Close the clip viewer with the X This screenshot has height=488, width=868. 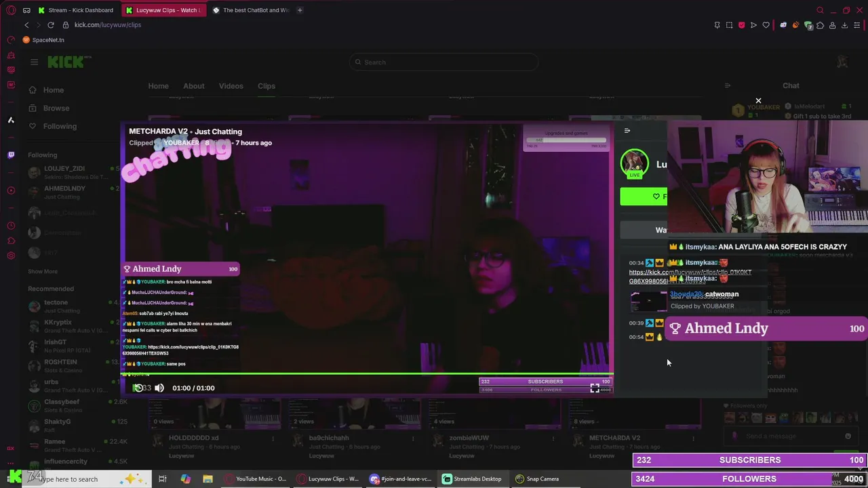758,101
